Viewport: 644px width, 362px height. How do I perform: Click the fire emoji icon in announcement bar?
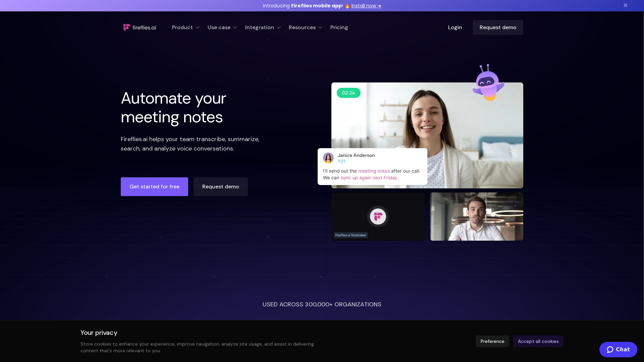pos(347,6)
